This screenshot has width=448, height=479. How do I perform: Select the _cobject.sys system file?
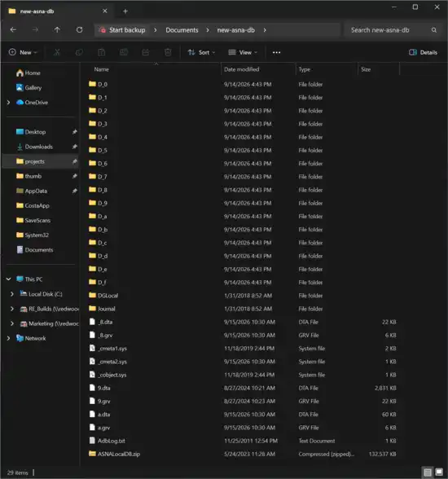pos(108,375)
